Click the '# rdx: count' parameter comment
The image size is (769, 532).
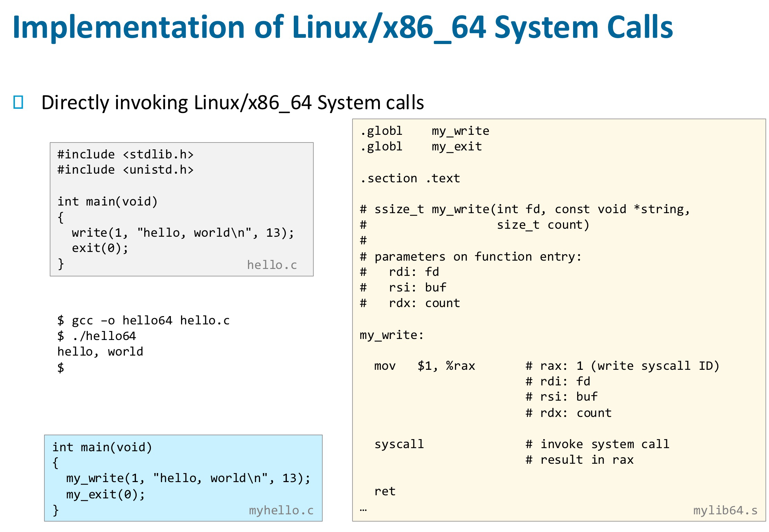click(410, 303)
